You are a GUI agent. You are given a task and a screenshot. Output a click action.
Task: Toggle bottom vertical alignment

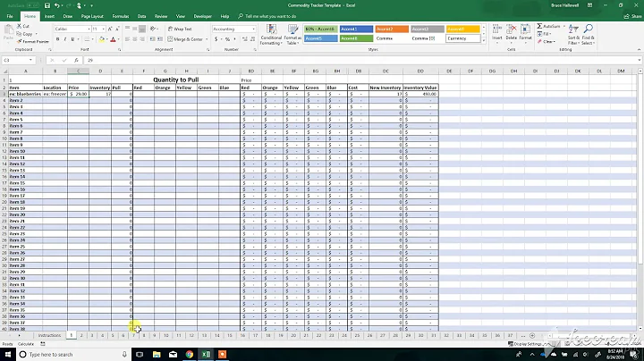pyautogui.click(x=142, y=29)
